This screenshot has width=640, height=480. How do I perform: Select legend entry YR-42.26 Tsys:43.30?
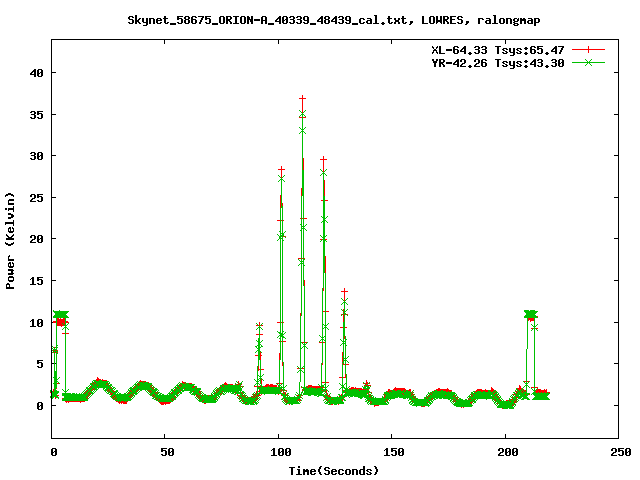[498, 63]
